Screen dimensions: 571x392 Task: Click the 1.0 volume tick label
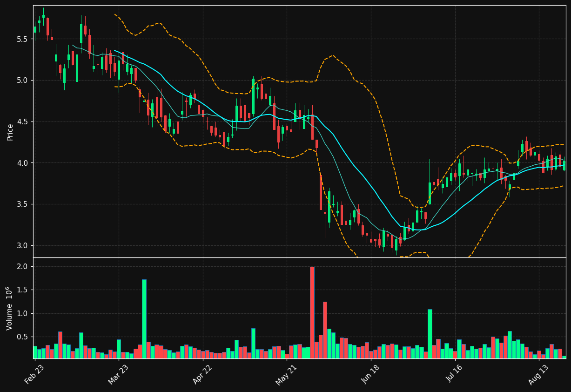[x=23, y=313]
